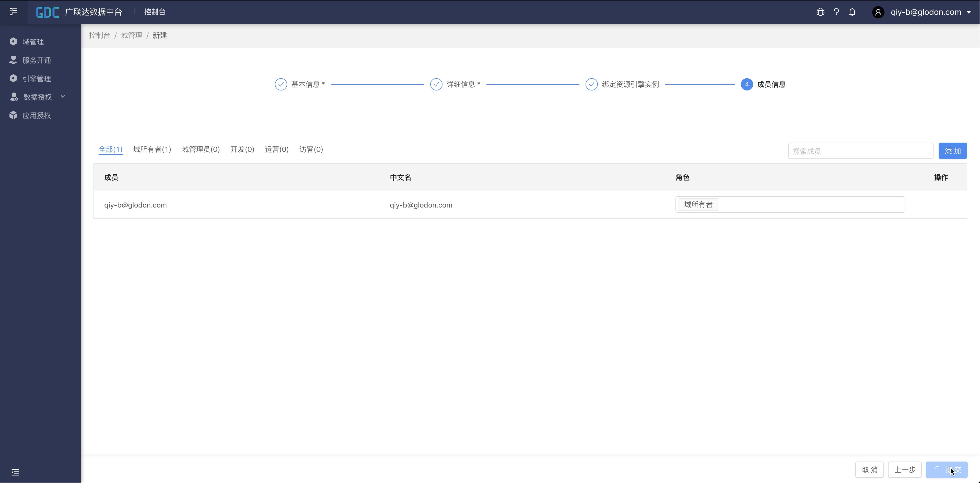
Task: Switch to the 域管理员(0) tab
Action: [201, 149]
